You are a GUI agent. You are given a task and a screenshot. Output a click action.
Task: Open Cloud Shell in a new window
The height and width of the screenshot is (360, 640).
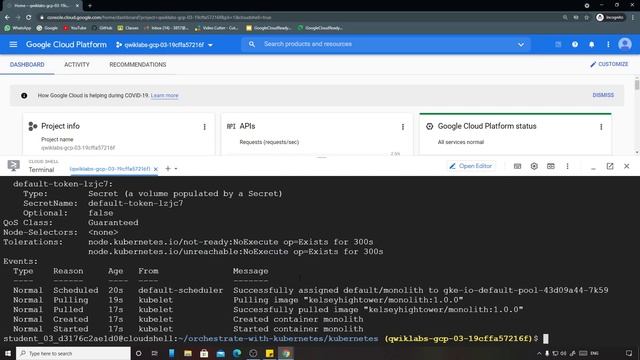click(610, 166)
